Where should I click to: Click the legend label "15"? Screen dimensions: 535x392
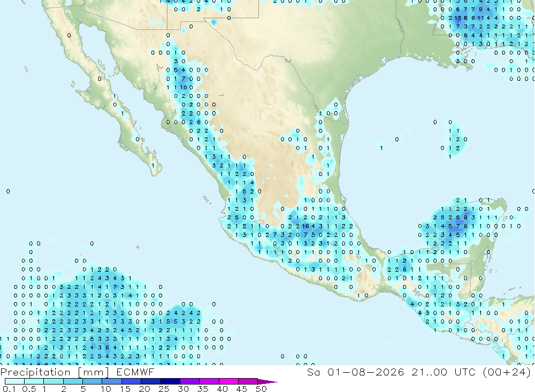(125, 389)
